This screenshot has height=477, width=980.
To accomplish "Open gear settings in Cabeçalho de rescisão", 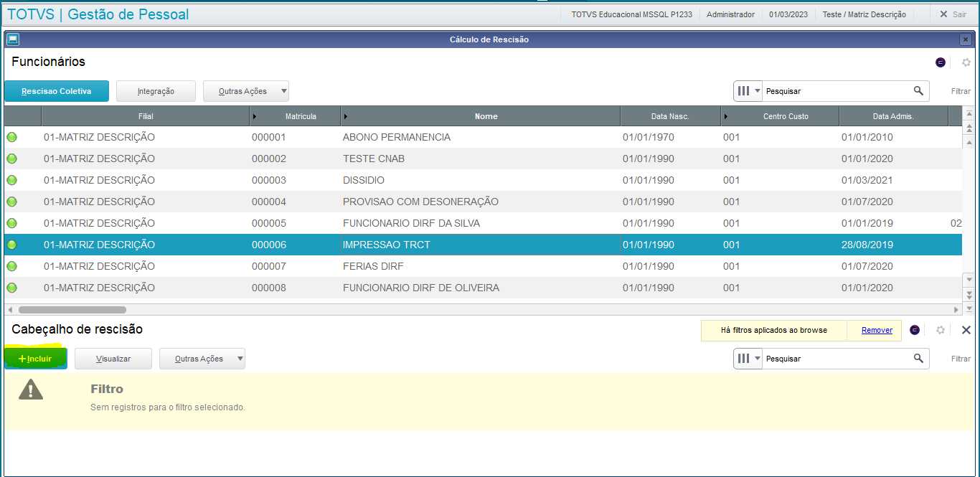I will [x=941, y=330].
